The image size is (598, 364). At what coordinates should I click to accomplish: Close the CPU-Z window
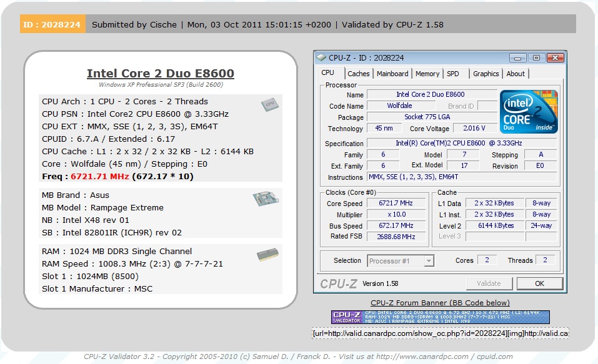coord(556,58)
